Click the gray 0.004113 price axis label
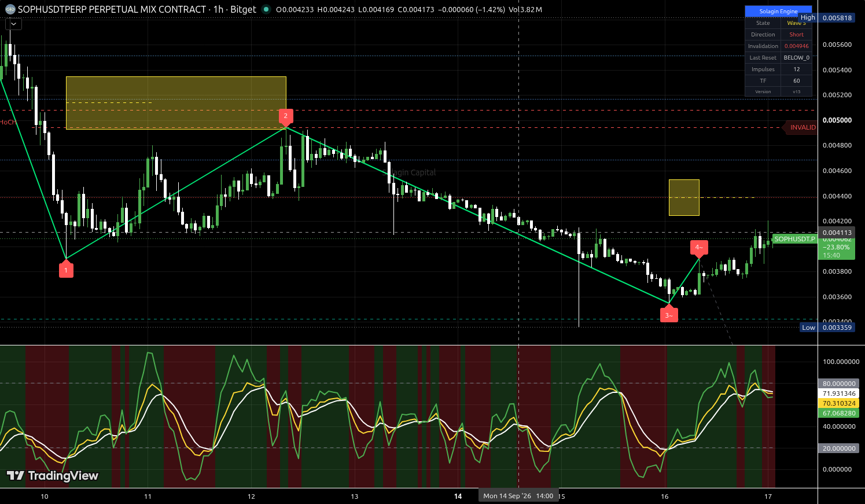Screen dimensions: 865x504 tap(837, 233)
